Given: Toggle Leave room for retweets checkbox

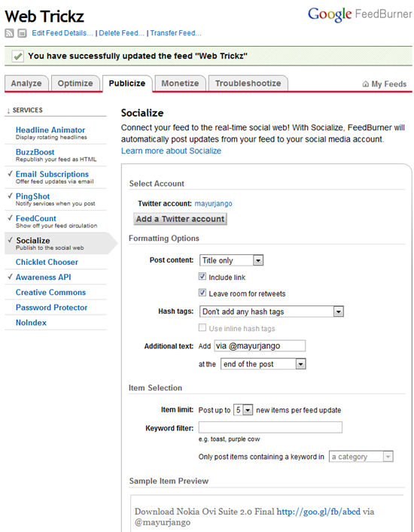Looking at the screenshot, I should [202, 293].
